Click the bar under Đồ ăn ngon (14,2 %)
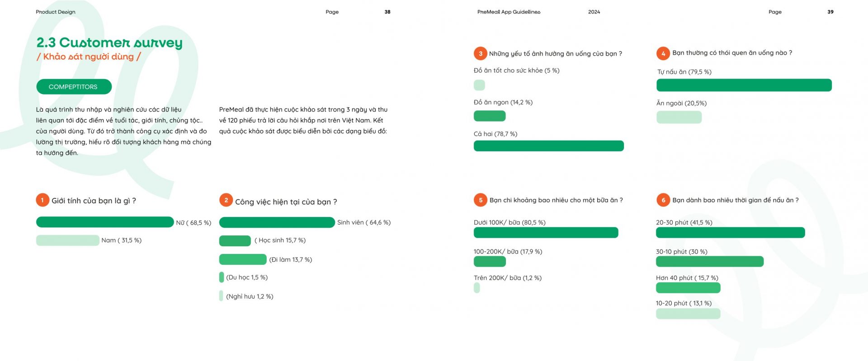 point(490,116)
